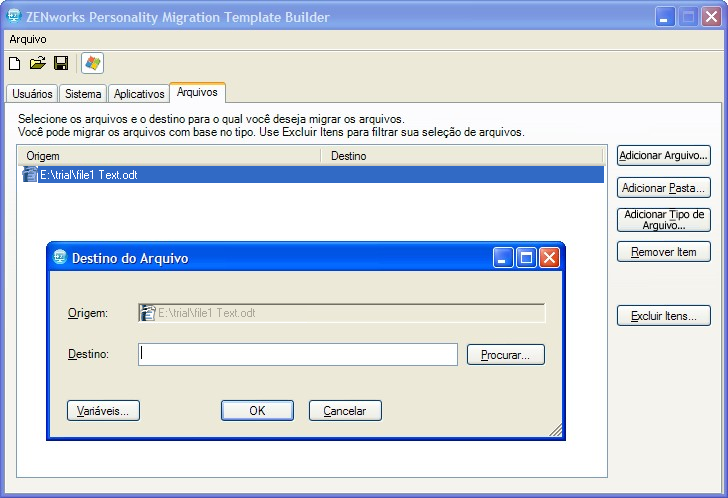The width and height of the screenshot is (728, 498).
Task: Close the Destino do Arquivo dialog
Action: 550,258
